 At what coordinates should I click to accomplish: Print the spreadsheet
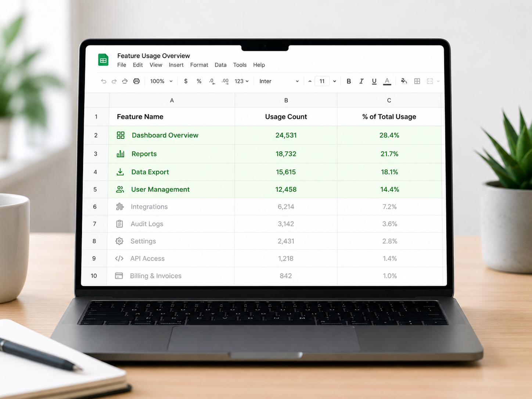tap(136, 81)
